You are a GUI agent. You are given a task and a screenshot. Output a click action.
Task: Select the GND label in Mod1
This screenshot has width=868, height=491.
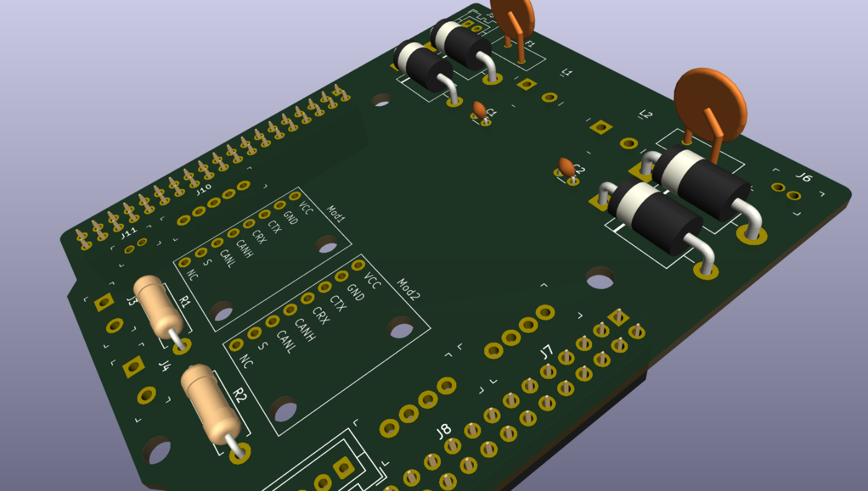291,218
